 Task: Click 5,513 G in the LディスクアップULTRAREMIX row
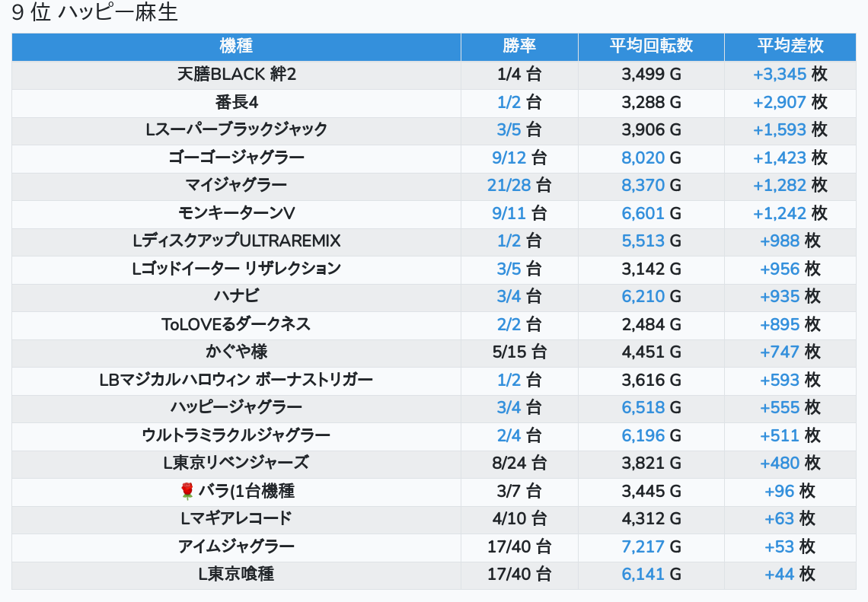click(643, 241)
